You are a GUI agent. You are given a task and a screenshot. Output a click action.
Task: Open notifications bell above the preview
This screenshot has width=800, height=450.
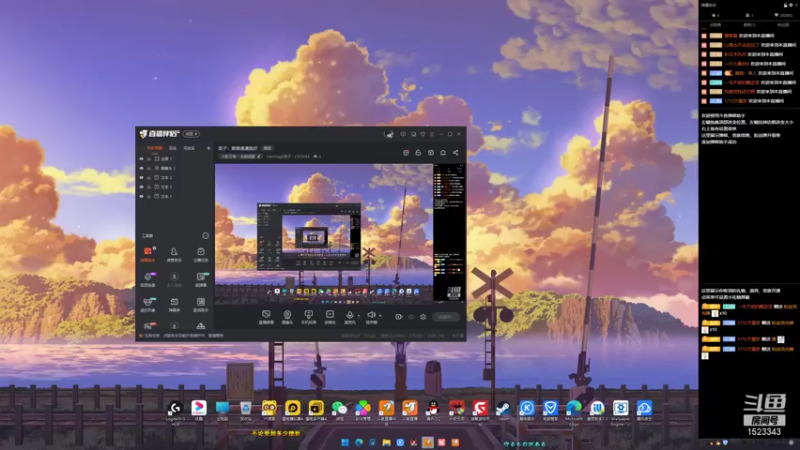pos(443,153)
